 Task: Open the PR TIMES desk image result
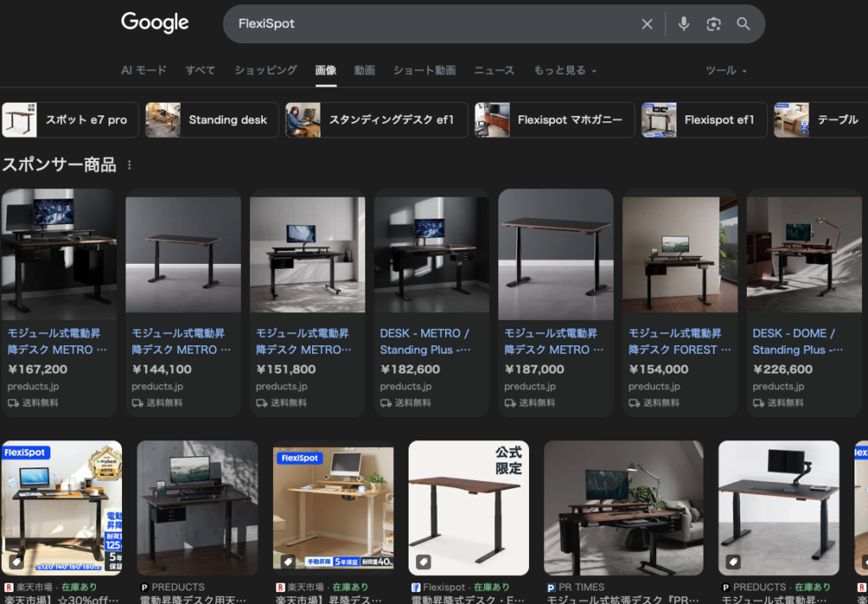[x=623, y=507]
